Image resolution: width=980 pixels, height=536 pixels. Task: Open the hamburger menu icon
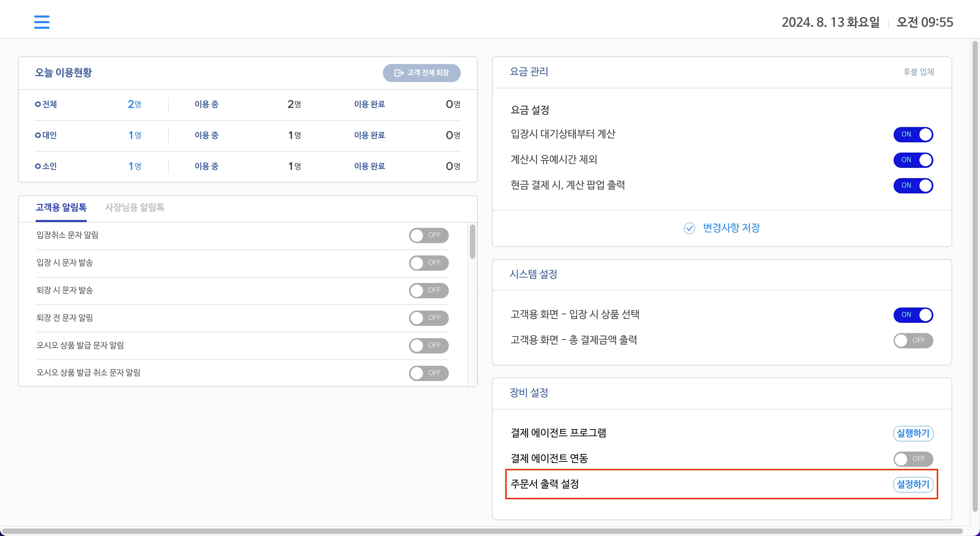point(42,22)
